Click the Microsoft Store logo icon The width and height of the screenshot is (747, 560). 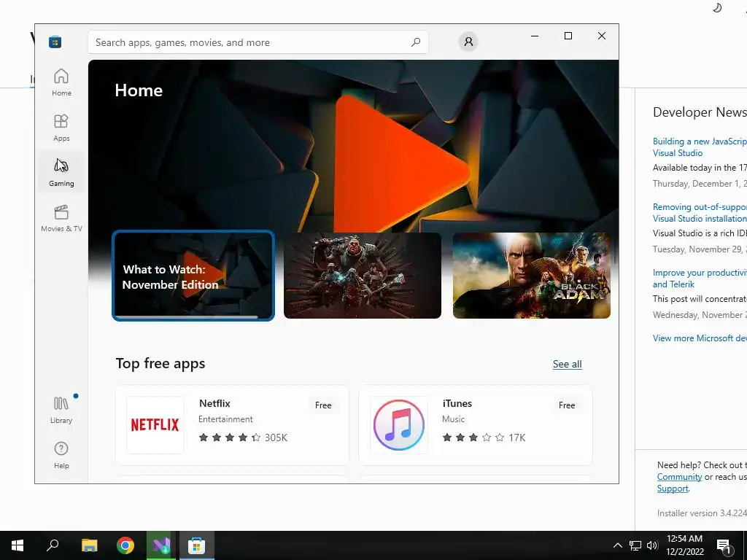point(55,42)
